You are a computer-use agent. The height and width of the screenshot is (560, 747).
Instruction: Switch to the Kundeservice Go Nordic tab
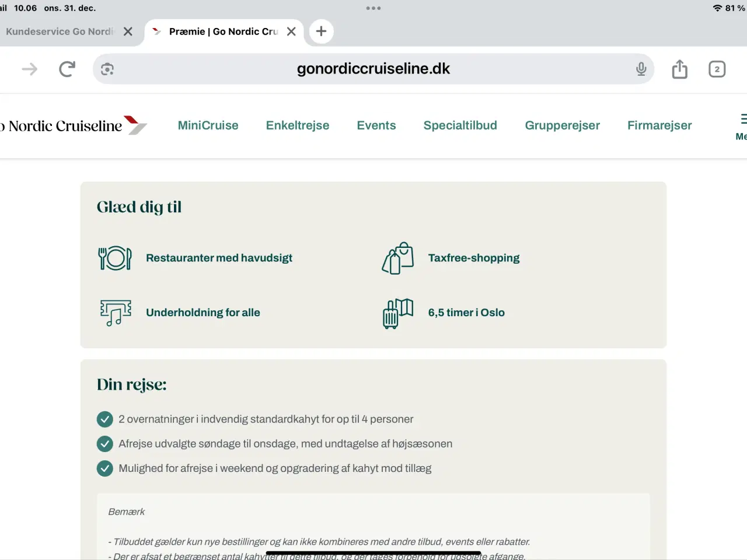tap(60, 32)
